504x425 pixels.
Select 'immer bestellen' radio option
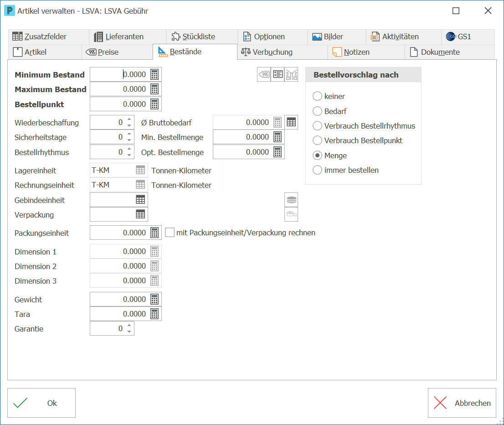(317, 170)
